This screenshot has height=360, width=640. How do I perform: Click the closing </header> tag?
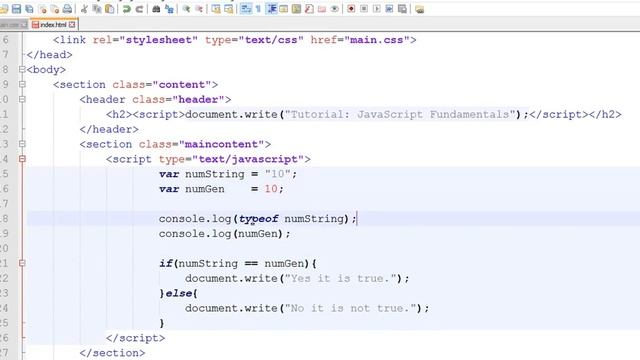coord(109,129)
